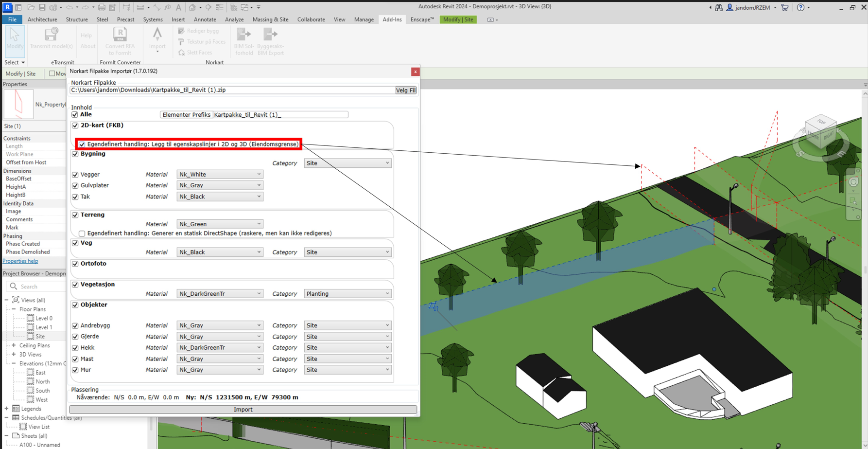Click the Elementer Prefiks input field
This screenshot has height=449, width=868.
280,115
